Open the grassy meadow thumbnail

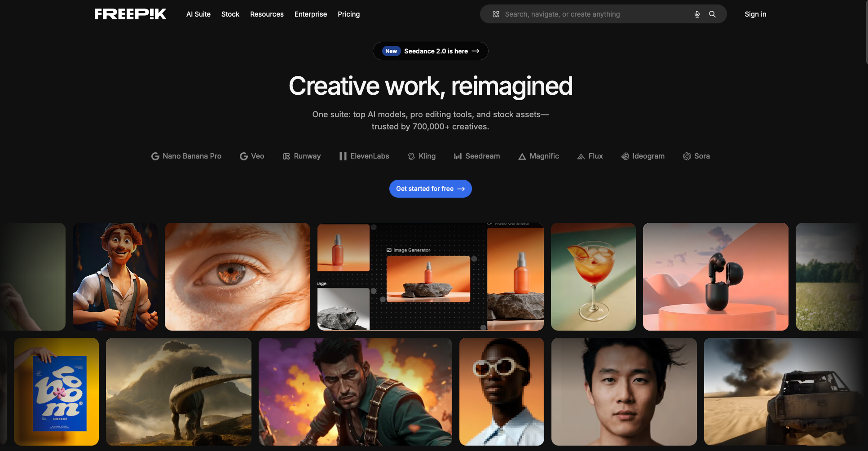tap(829, 277)
